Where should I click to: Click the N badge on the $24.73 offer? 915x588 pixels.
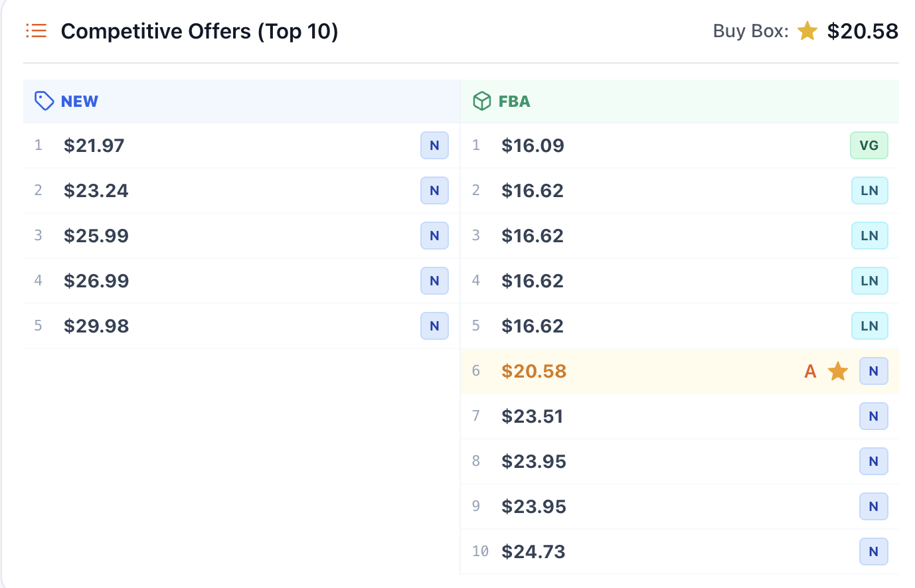[873, 551]
